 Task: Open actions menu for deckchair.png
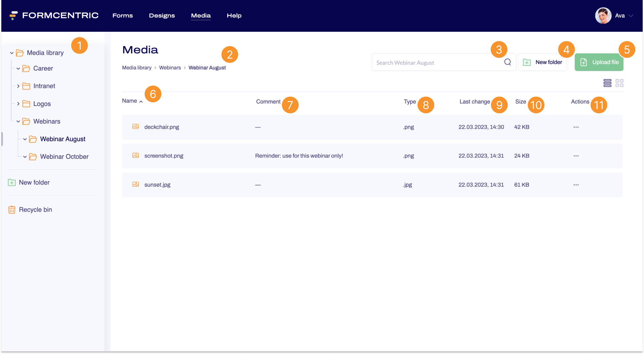[576, 127]
